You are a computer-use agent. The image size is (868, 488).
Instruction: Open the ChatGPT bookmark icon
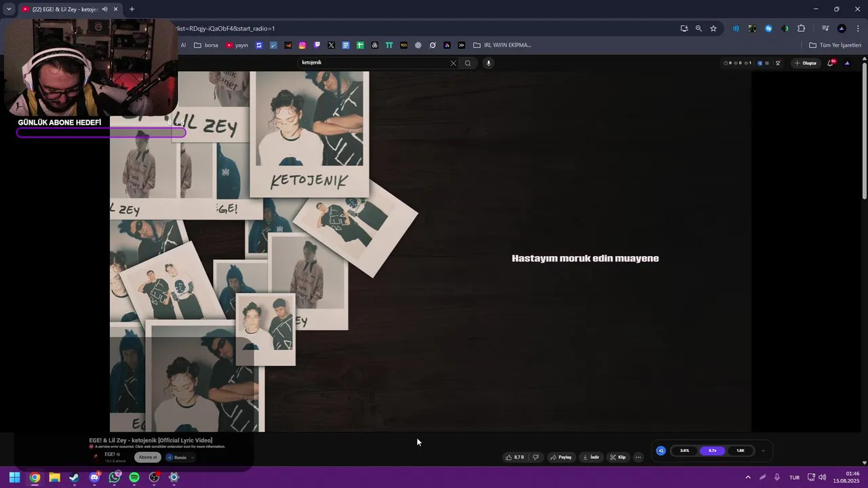(x=418, y=45)
